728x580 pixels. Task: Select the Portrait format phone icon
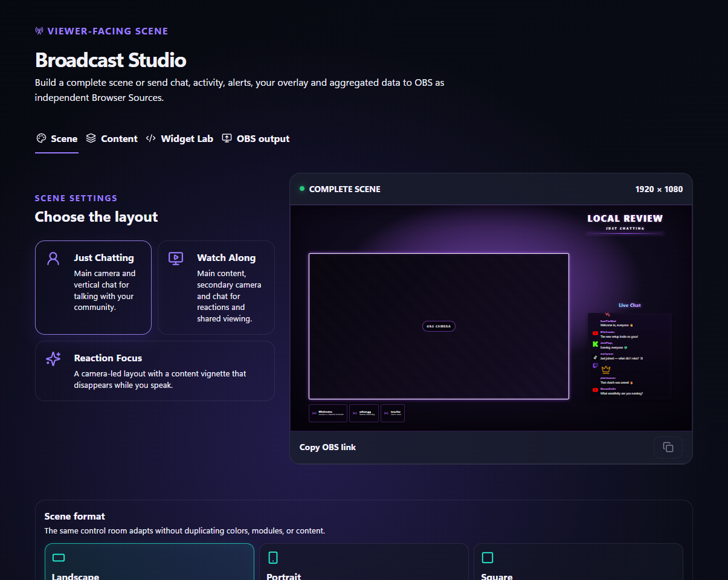pyautogui.click(x=273, y=558)
